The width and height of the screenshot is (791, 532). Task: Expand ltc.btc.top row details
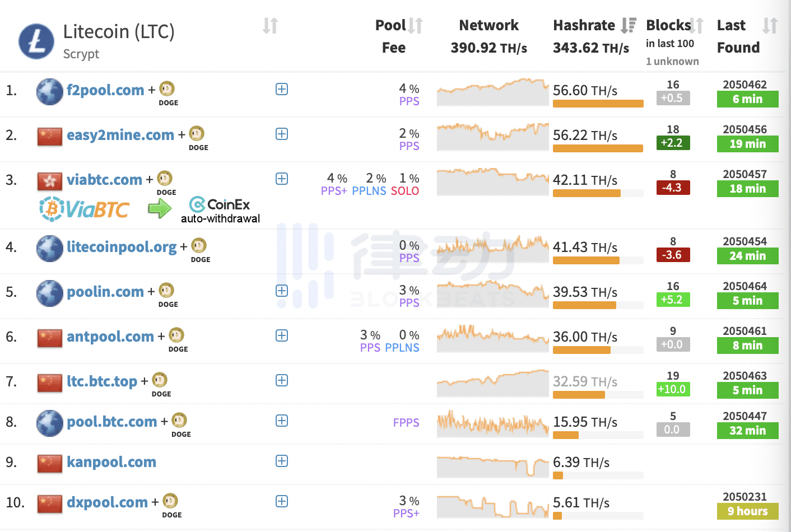point(282,380)
